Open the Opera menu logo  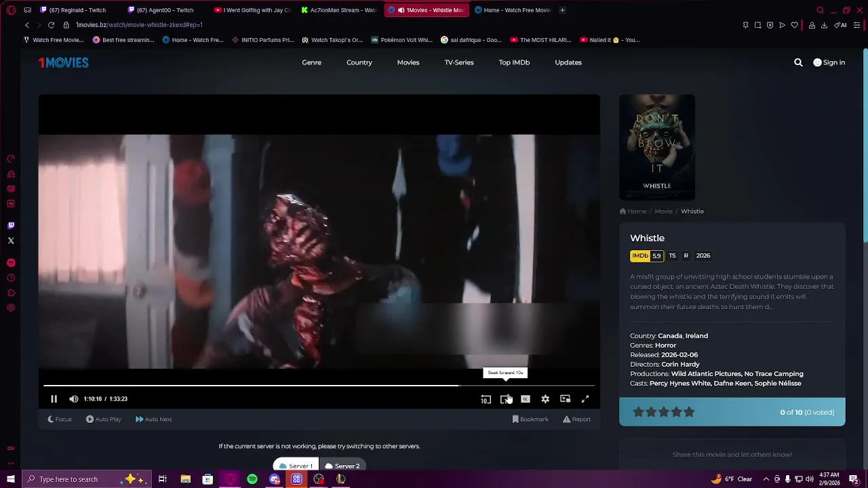[x=11, y=10]
